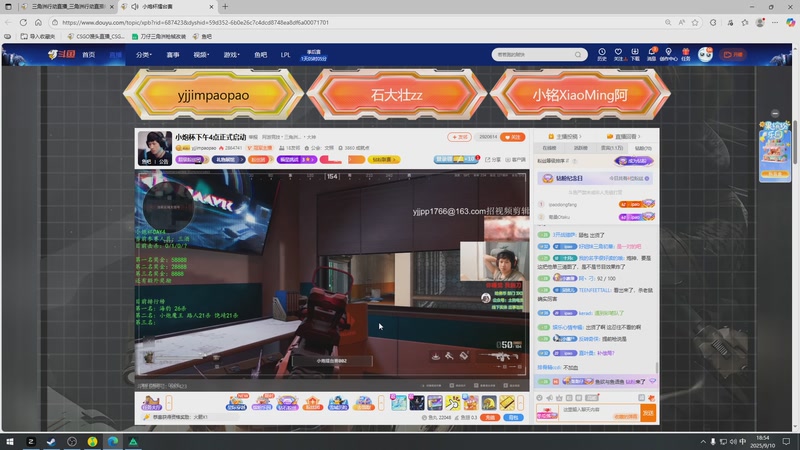Open the Windows Start menu
Image resolution: width=800 pixels, height=450 pixels.
10,441
